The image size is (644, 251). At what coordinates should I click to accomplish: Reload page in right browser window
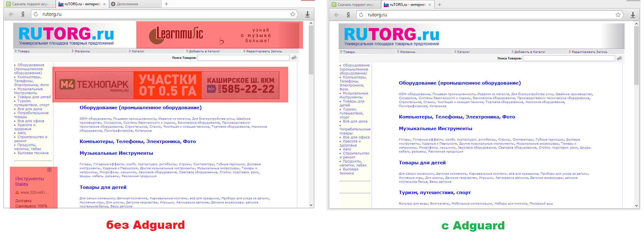[x=361, y=15]
